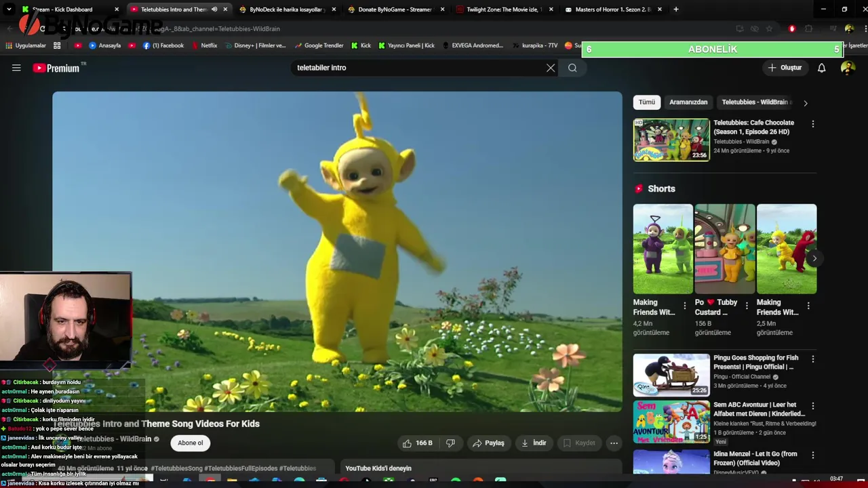Download the video with İndir

tap(534, 443)
